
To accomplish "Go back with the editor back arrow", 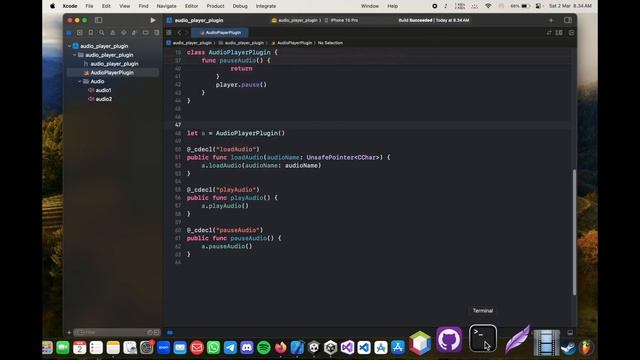I will point(179,33).
